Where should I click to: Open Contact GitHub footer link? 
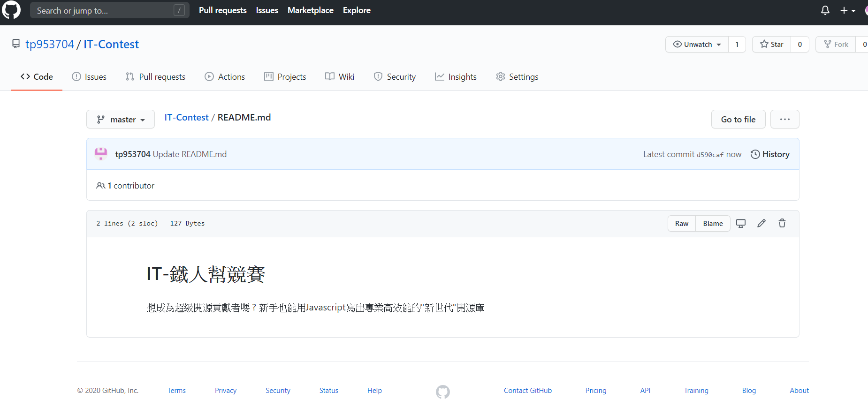(528, 391)
